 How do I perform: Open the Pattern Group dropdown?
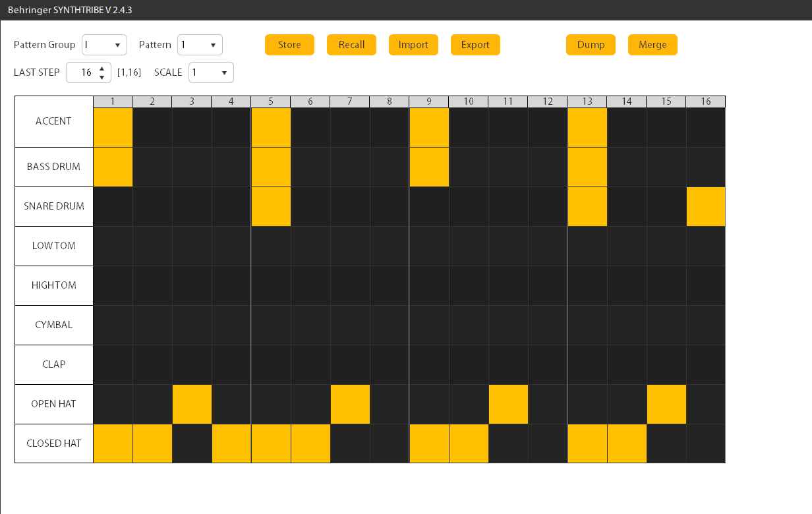pos(104,45)
